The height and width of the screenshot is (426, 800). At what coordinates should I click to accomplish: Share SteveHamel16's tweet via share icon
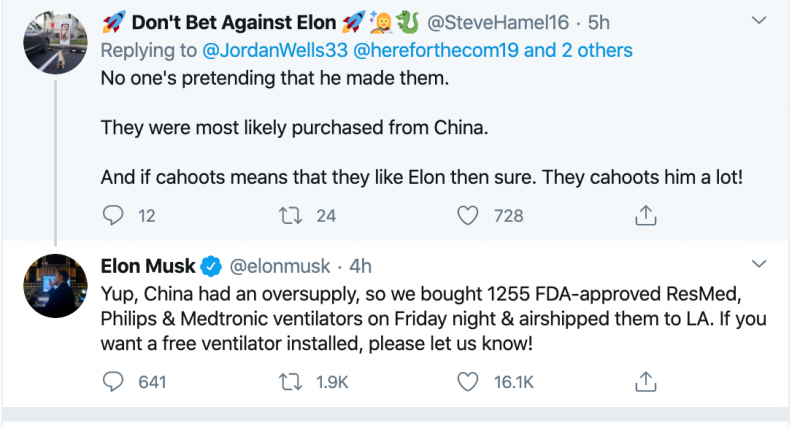pyautogui.click(x=645, y=215)
